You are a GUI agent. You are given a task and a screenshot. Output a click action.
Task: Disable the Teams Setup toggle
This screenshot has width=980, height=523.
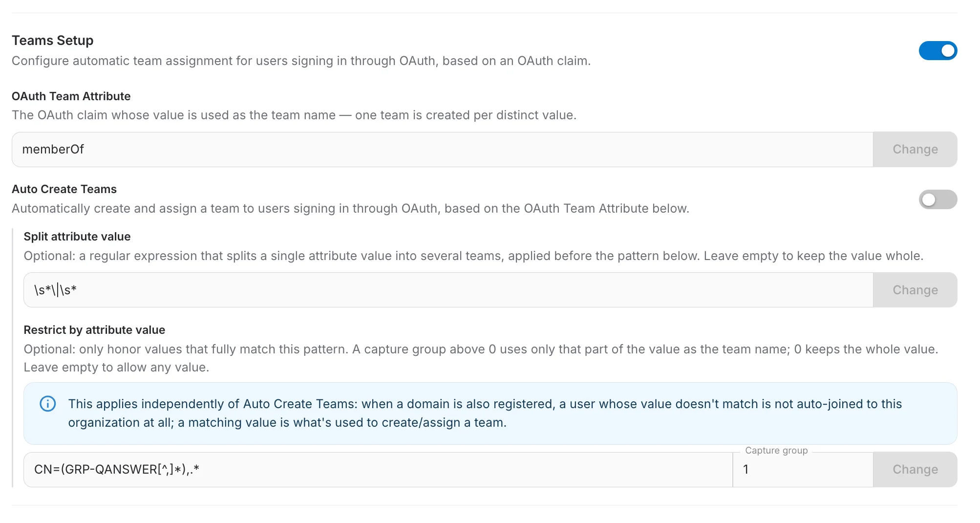(x=937, y=51)
